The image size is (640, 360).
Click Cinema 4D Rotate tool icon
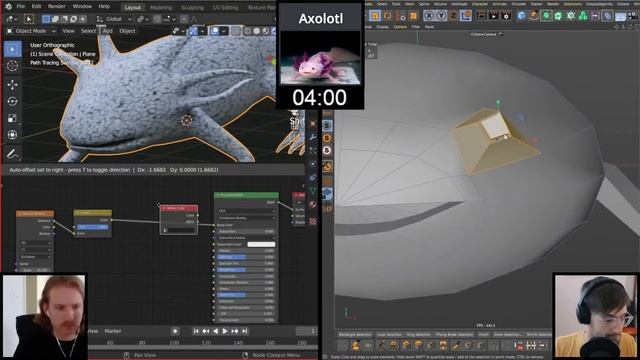point(387,16)
